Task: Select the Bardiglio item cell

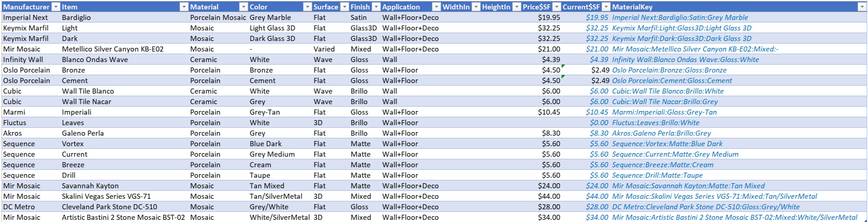Action: [x=125, y=17]
